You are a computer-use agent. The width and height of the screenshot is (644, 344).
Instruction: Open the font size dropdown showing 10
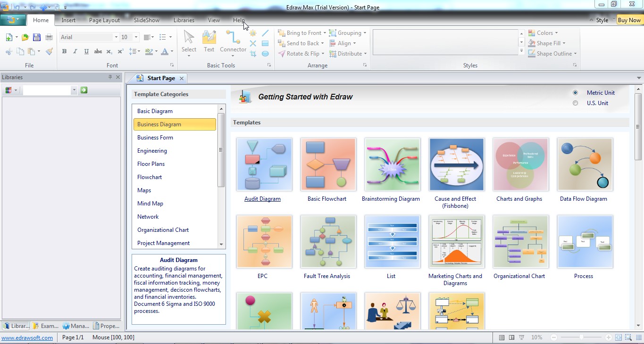point(136,37)
